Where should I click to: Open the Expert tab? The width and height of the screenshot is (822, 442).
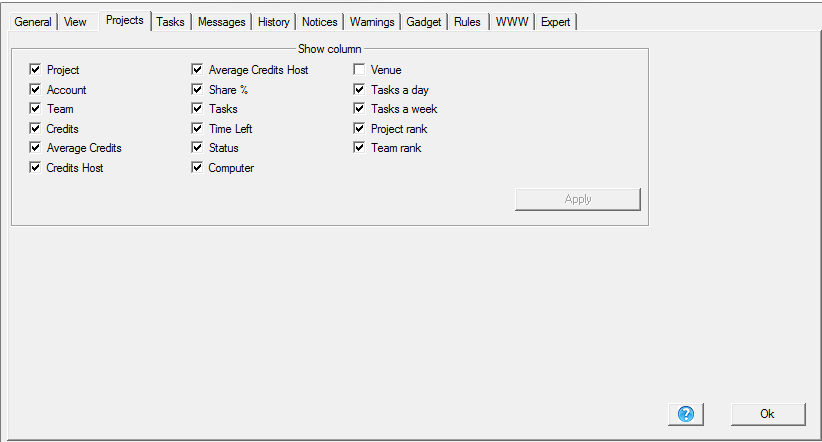click(x=555, y=22)
